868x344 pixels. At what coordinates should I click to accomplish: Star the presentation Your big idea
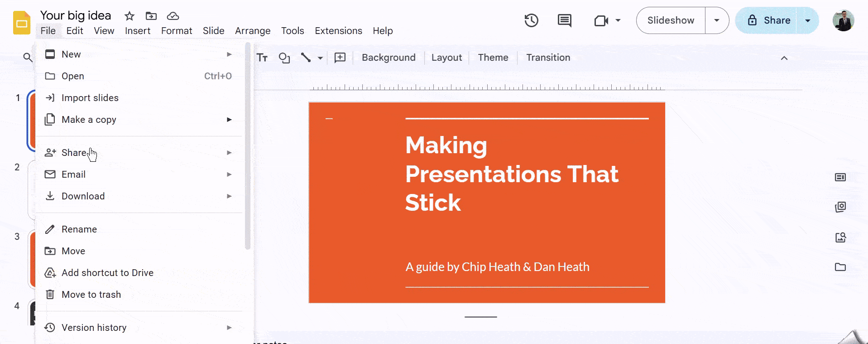point(129,16)
